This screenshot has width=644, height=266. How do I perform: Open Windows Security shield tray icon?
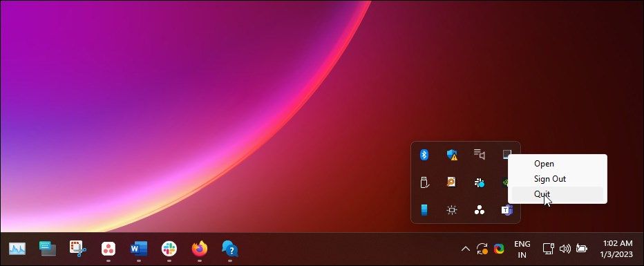(x=452, y=155)
